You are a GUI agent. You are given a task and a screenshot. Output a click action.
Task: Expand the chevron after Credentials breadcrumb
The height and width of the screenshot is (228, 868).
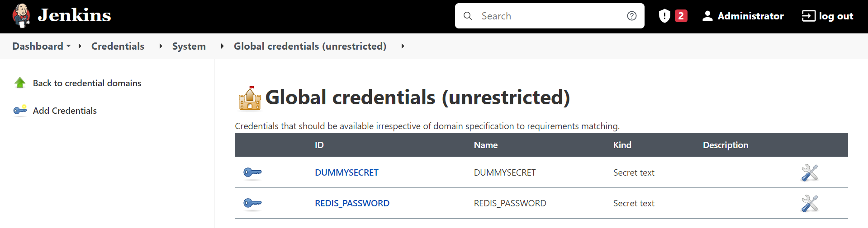tap(161, 46)
